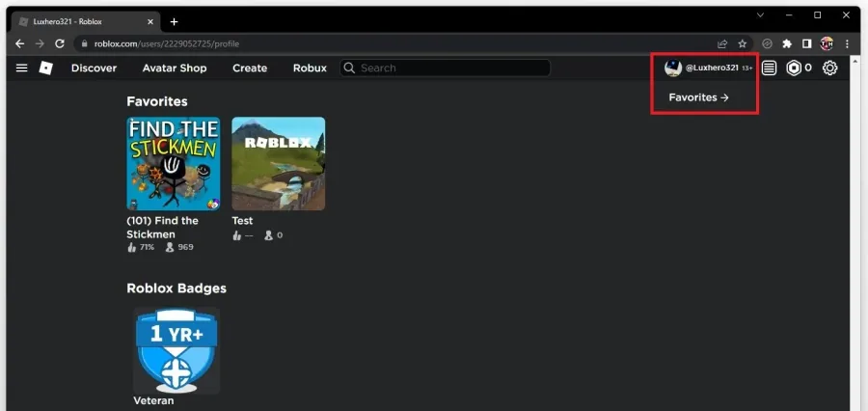Open the settings gear icon
The width and height of the screenshot is (868, 411).
(829, 68)
